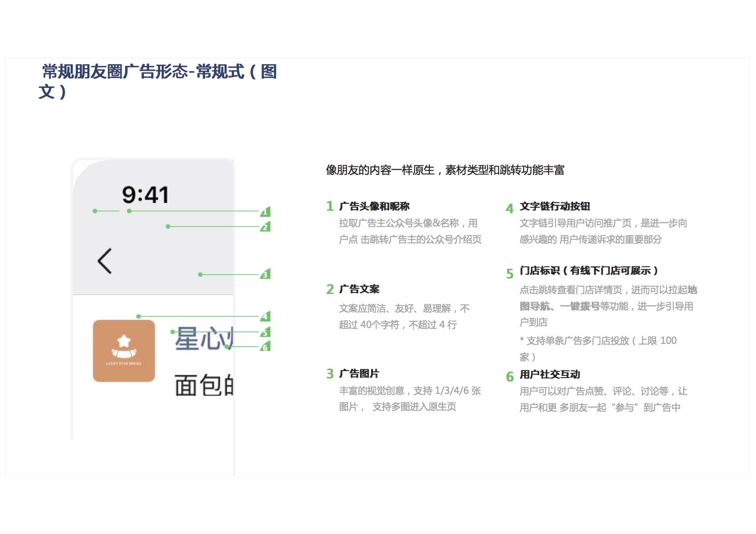Select green callout marker 1
This screenshot has height=534, width=756.
[x=266, y=212]
